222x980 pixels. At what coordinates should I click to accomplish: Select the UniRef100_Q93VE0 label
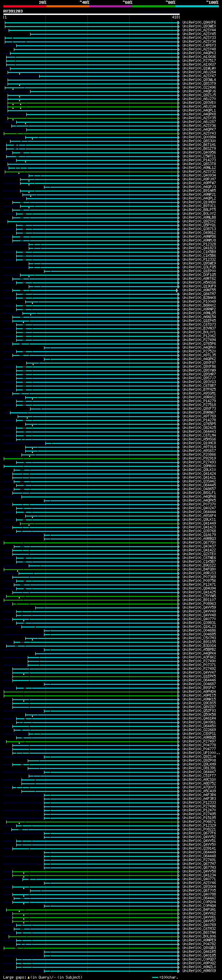click(199, 103)
